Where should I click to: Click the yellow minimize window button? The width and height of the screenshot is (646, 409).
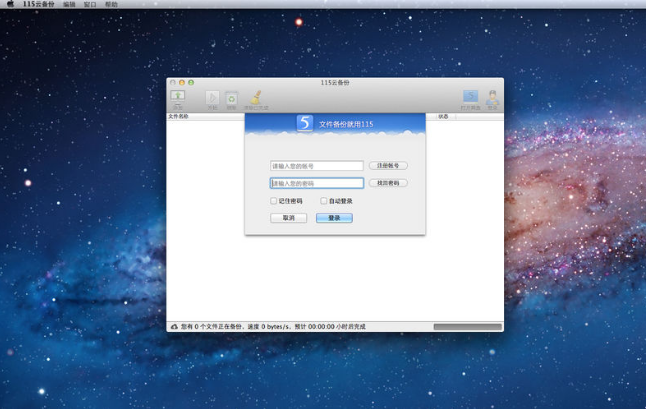click(x=182, y=82)
